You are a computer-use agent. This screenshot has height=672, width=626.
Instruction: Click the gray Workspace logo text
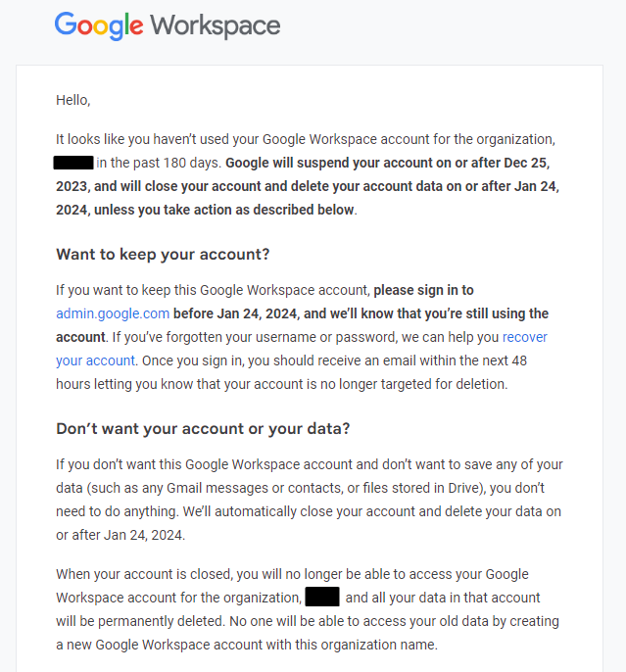point(216,26)
